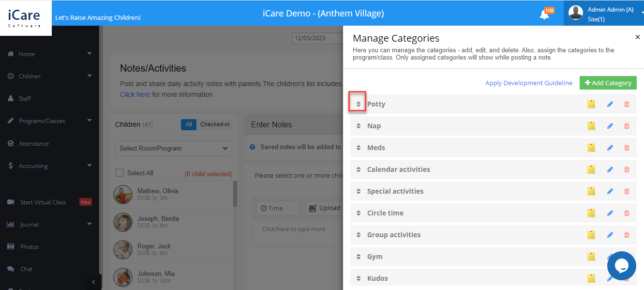This screenshot has height=290, width=644.
Task: Click the Kudos category name
Action: pos(377,278)
